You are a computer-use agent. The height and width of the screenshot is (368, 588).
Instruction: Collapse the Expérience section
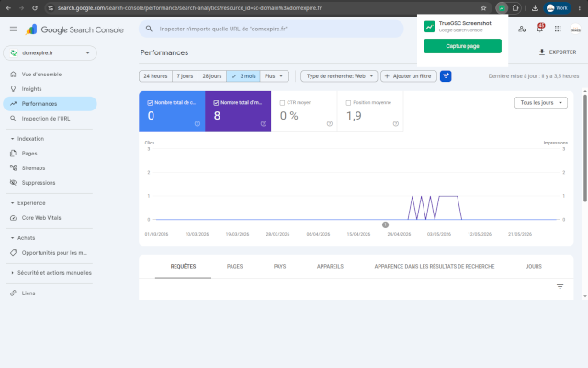coord(28,203)
